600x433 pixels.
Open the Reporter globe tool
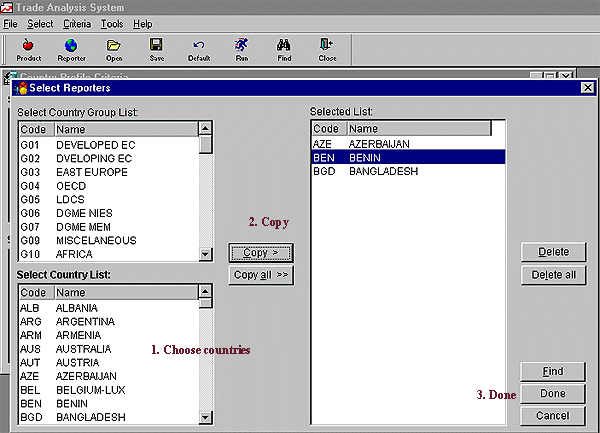point(71,46)
